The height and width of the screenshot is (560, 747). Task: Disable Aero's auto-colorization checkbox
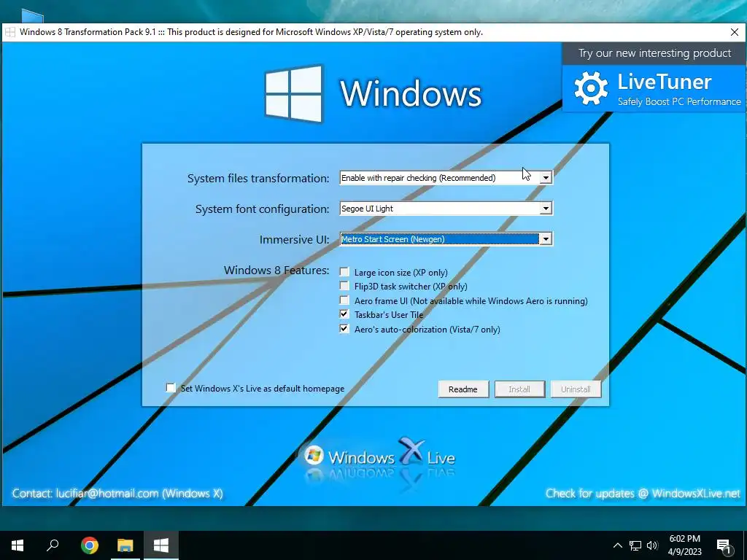pos(344,329)
